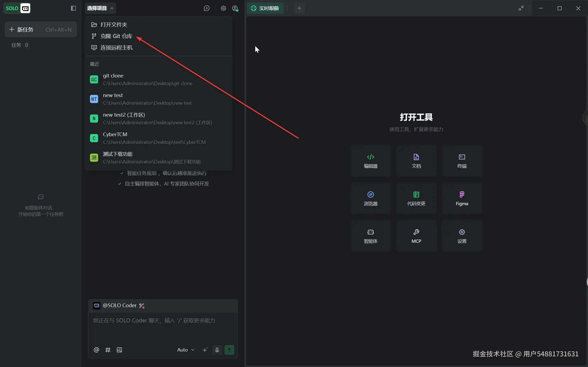Screen dimensions: 588x367
Task: Click the microphone voice input icon
Action: (217, 350)
